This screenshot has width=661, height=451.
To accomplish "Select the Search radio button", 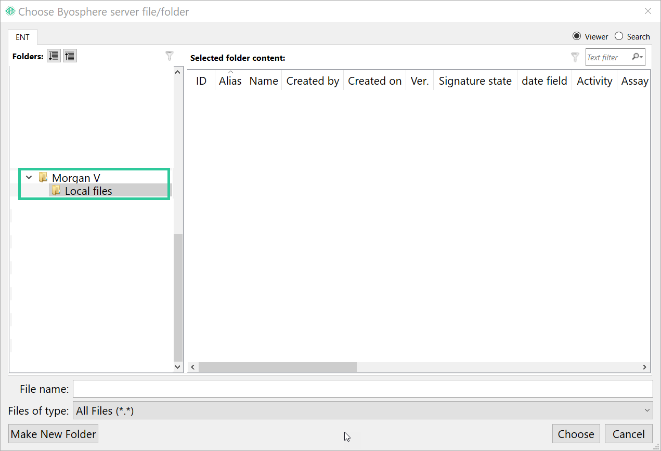I will point(618,36).
